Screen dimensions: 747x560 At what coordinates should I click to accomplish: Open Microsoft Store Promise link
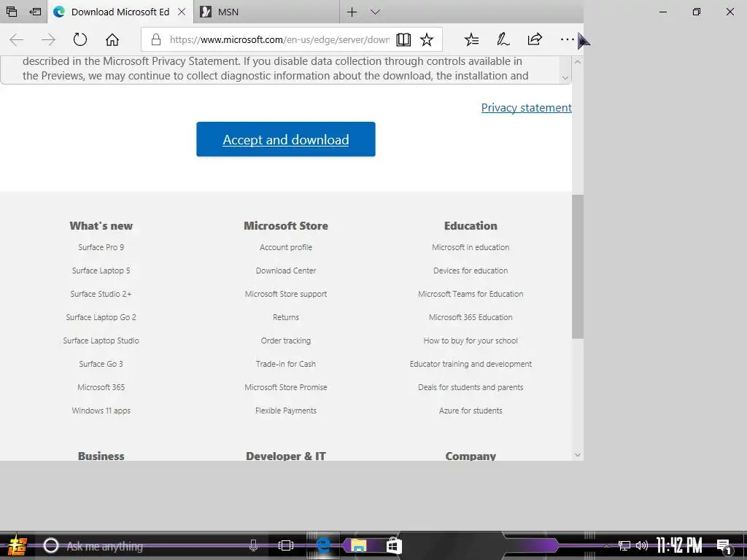[x=286, y=387]
